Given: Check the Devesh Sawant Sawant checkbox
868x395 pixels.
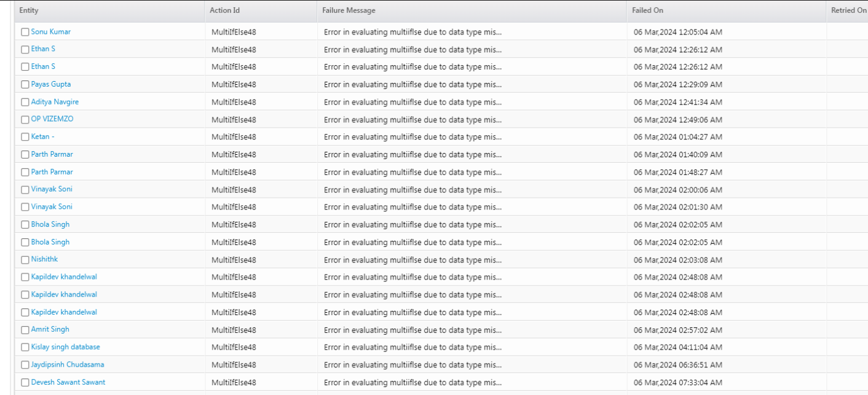Looking at the screenshot, I should [25, 383].
